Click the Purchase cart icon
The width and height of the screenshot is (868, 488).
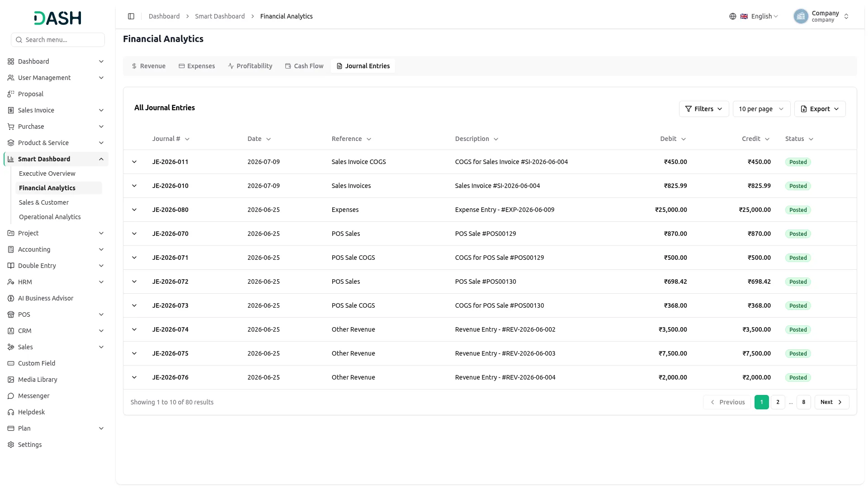[11, 127]
